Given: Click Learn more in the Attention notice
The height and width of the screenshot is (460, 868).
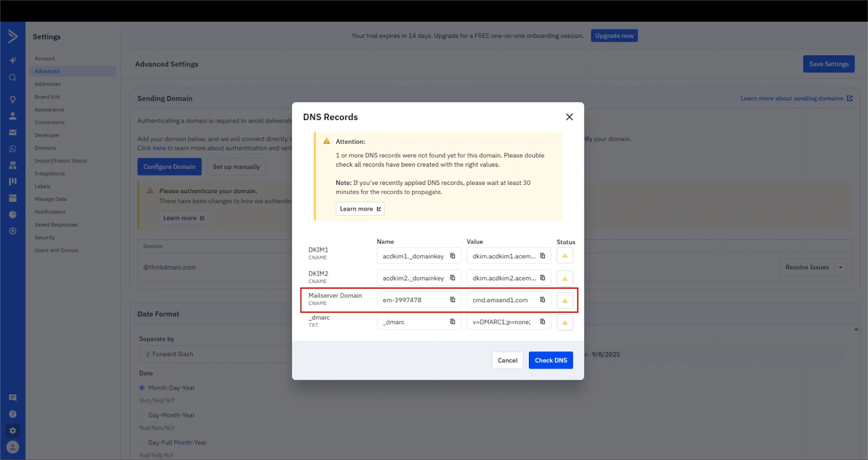Looking at the screenshot, I should point(360,209).
